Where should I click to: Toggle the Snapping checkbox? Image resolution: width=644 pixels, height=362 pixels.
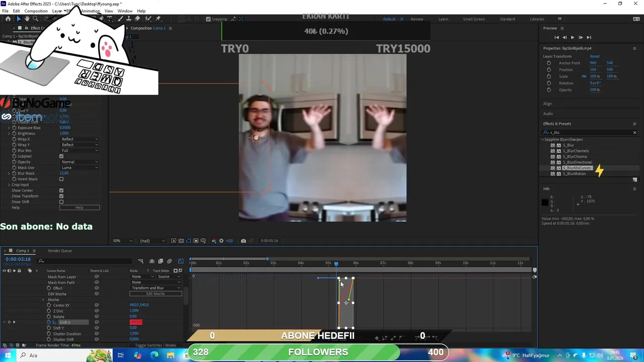(208, 19)
